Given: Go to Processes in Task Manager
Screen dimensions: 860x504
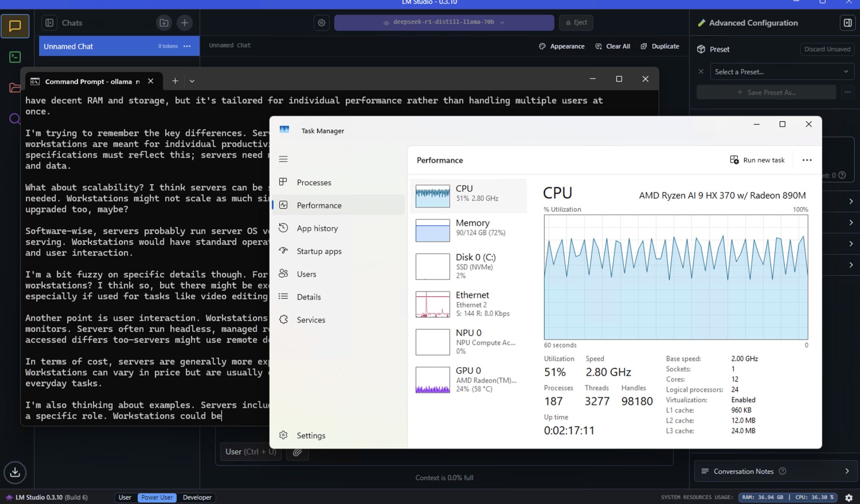Looking at the screenshot, I should coord(314,182).
